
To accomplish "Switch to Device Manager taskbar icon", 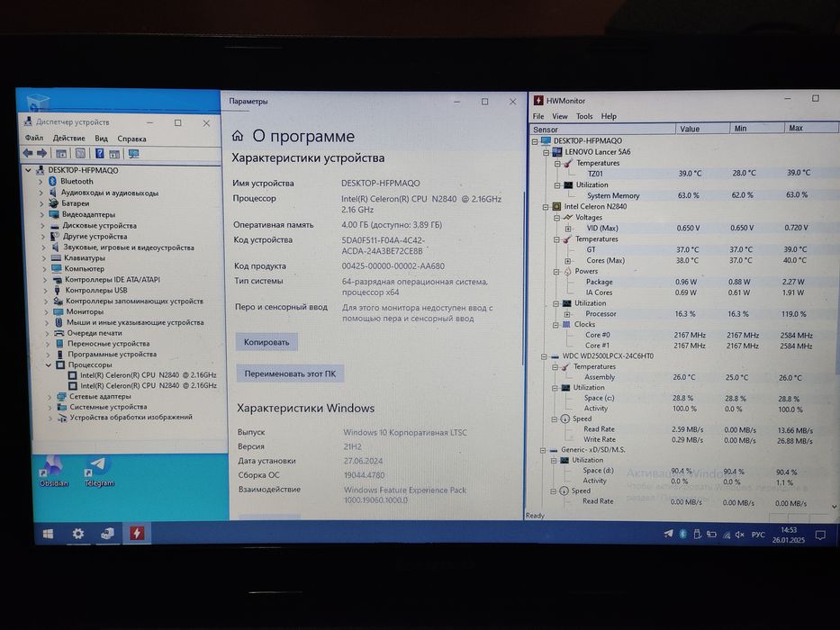I will (108, 534).
